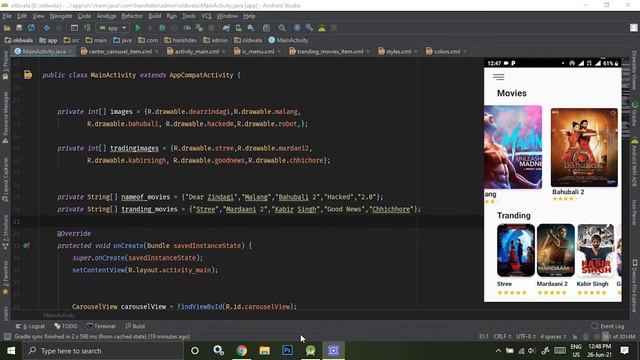Open the app run configuration dropdown
Image resolution: width=640 pixels, height=360 pixels.
pyautogui.click(x=113, y=28)
